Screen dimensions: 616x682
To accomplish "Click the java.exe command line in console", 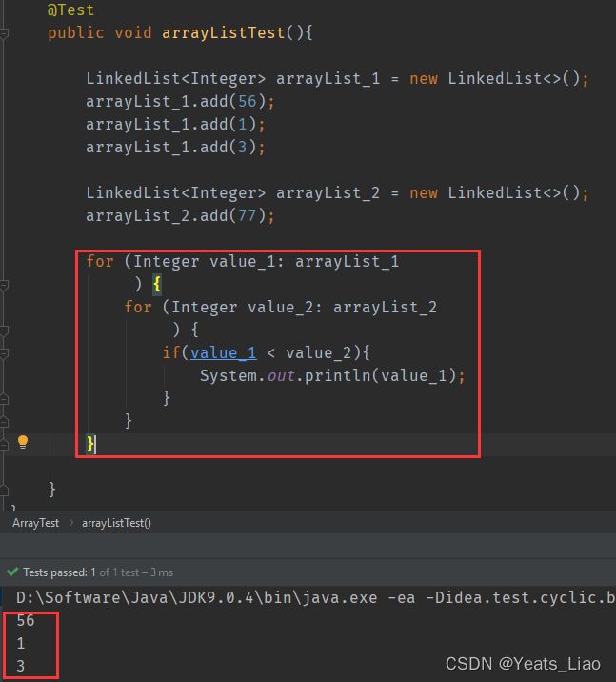I will [x=315, y=597].
